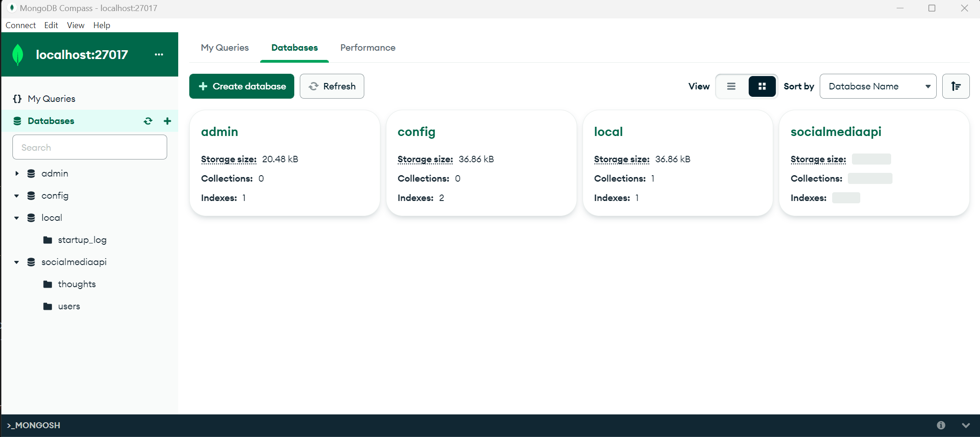This screenshot has width=980, height=437.
Task: Select the users collection under socialmediaapi
Action: point(69,306)
